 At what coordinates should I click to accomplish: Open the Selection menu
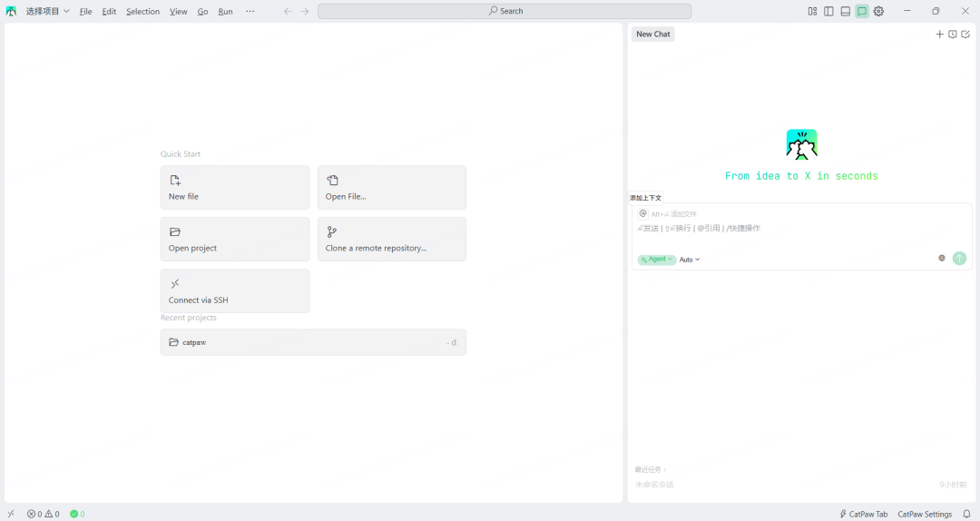(142, 11)
